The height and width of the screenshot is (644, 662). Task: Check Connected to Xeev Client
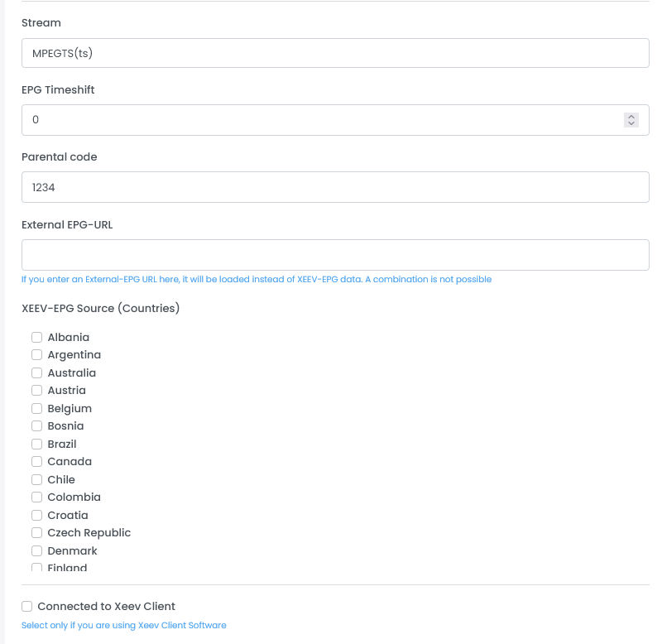coord(27,606)
